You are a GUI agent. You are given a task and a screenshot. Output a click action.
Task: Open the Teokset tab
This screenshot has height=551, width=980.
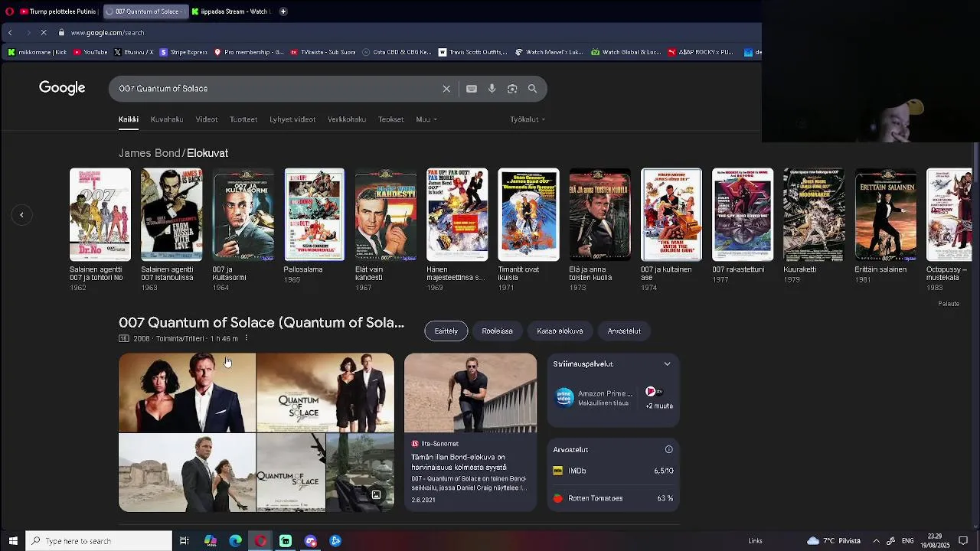(390, 119)
